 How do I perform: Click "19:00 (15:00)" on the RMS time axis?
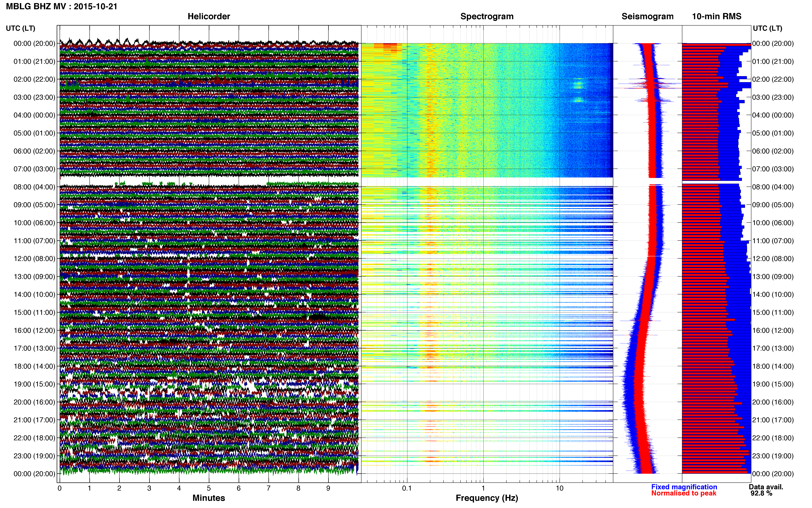[773, 384]
